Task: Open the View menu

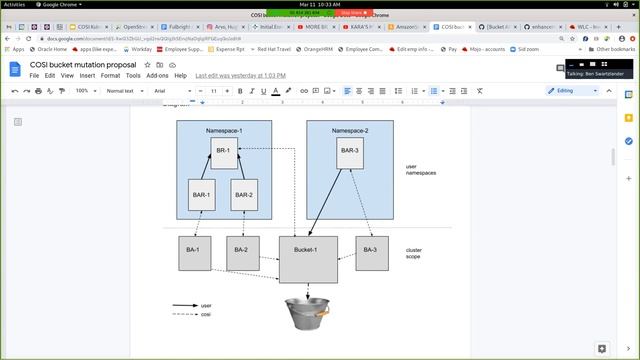Action: coord(67,76)
